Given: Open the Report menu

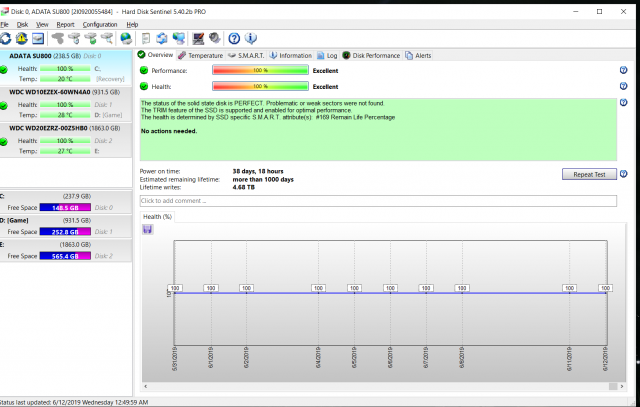Looking at the screenshot, I should click(x=65, y=23).
